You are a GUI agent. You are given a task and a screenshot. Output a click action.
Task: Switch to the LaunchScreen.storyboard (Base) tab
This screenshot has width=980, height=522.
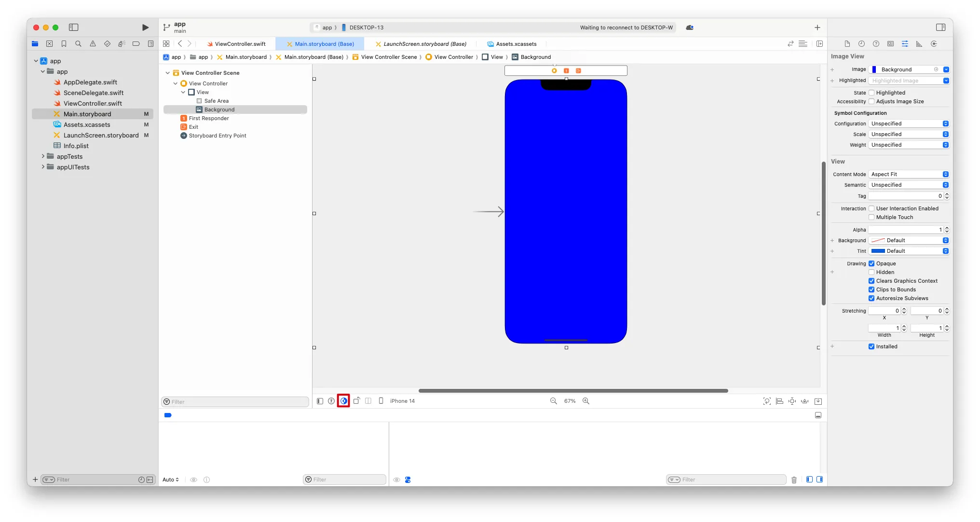[x=421, y=44]
